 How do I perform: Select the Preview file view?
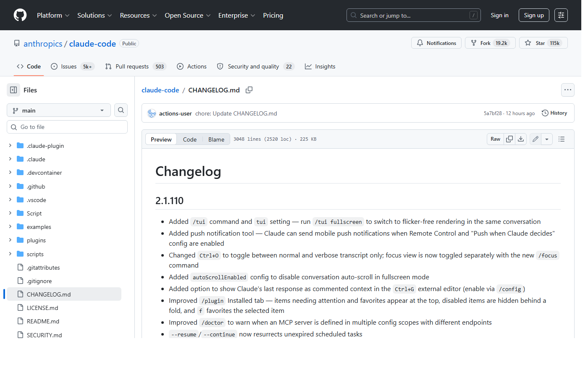point(161,139)
